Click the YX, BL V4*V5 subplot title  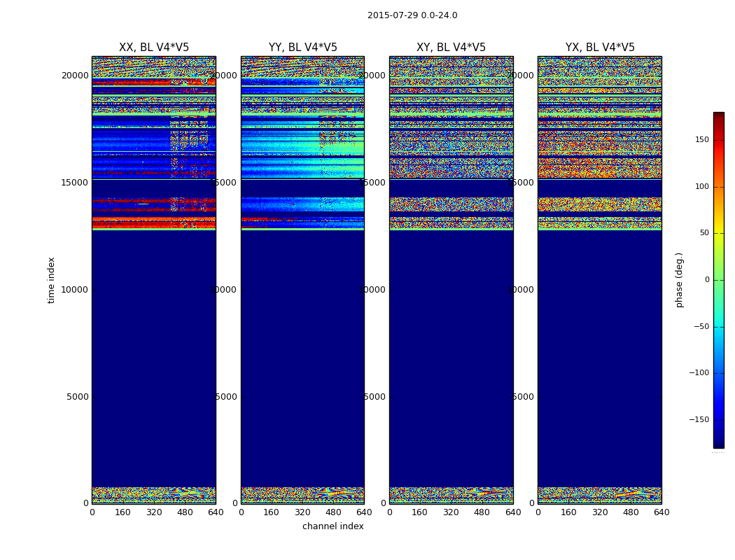pos(600,48)
